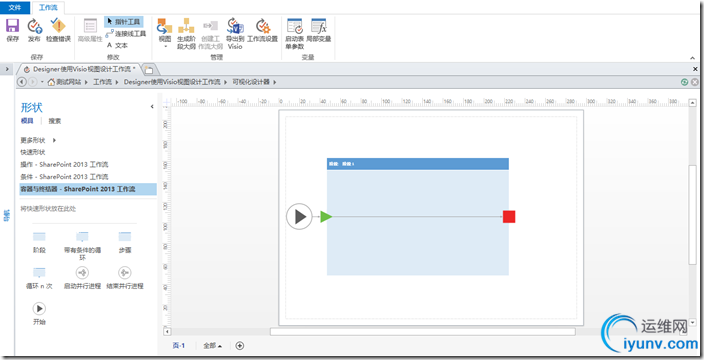Select the Designer workflow document tab
This screenshot has height=360, width=704.
pos(81,69)
